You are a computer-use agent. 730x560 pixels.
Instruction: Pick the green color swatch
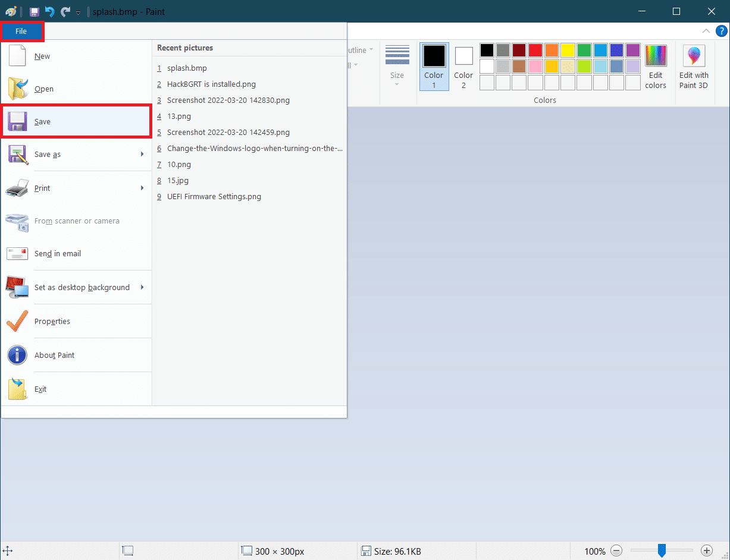(584, 51)
